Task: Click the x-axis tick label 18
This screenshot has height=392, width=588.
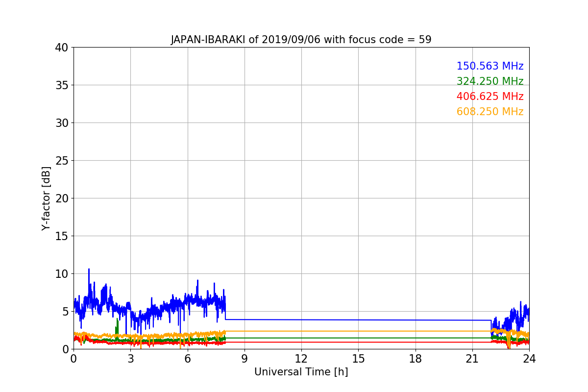Action: coord(416,359)
